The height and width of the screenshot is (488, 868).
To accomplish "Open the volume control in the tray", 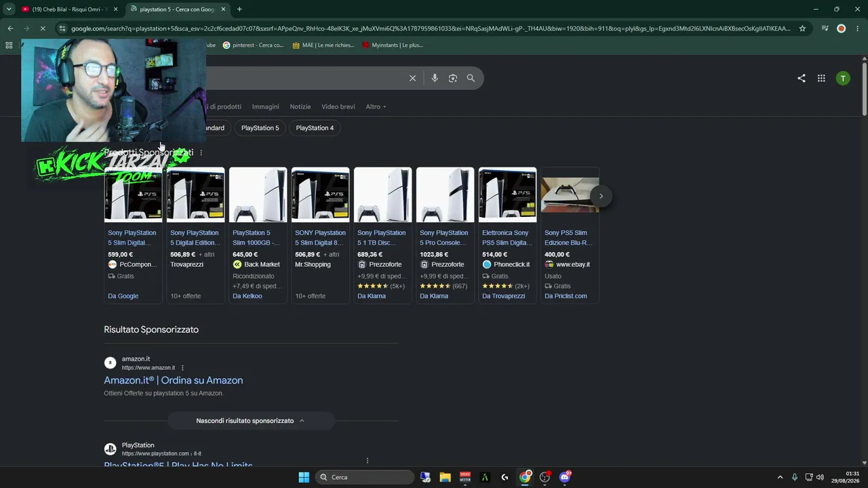I will (820, 477).
